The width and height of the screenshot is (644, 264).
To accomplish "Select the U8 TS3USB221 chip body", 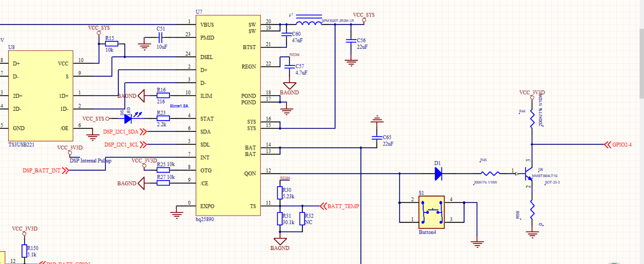I will tap(41, 96).
